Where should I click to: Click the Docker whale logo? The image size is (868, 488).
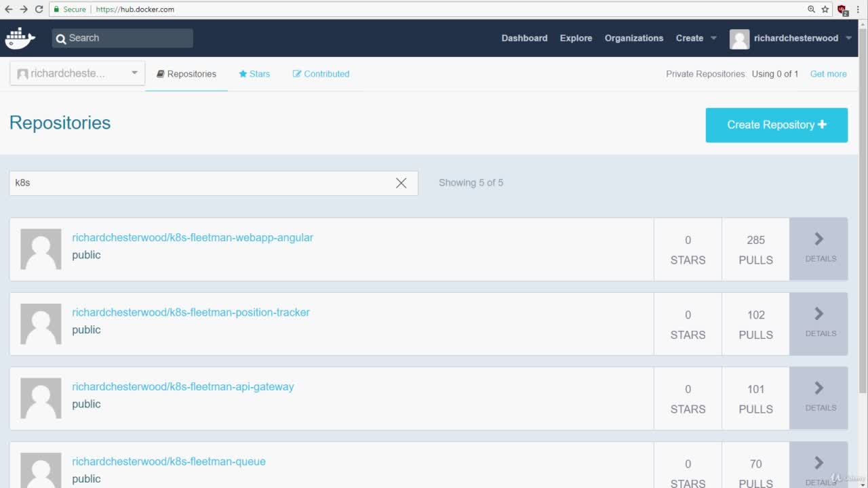[x=20, y=38]
